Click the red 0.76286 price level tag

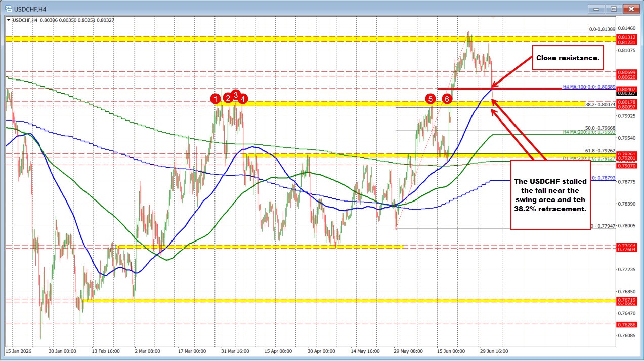click(626, 324)
